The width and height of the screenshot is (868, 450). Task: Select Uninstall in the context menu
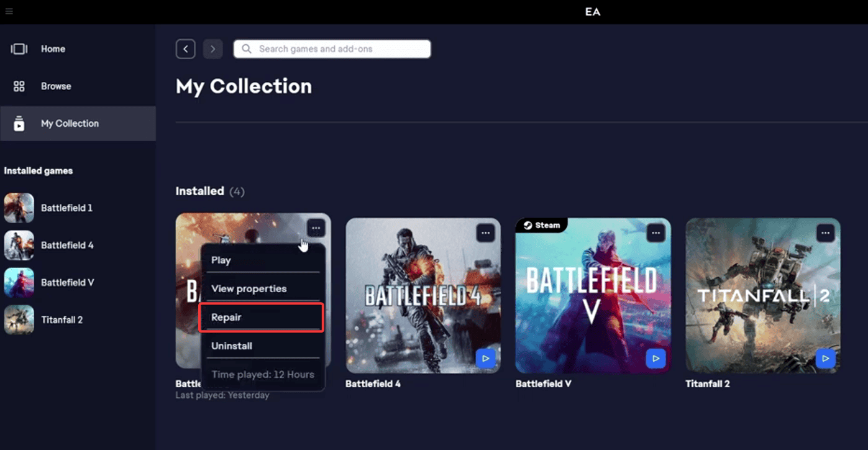pyautogui.click(x=262, y=346)
